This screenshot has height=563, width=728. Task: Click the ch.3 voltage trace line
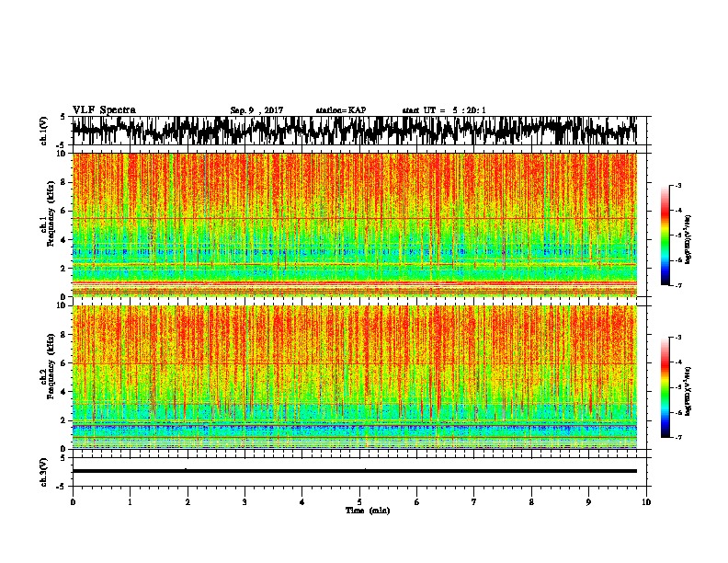(x=355, y=471)
